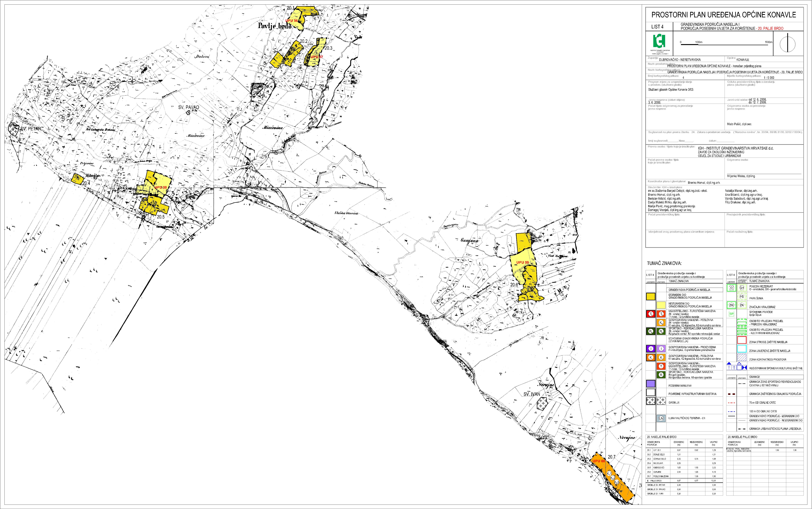This screenshot has height=509, width=812.
Task: Click the postojeće purple I proizvodna icon
Action: tap(651, 349)
